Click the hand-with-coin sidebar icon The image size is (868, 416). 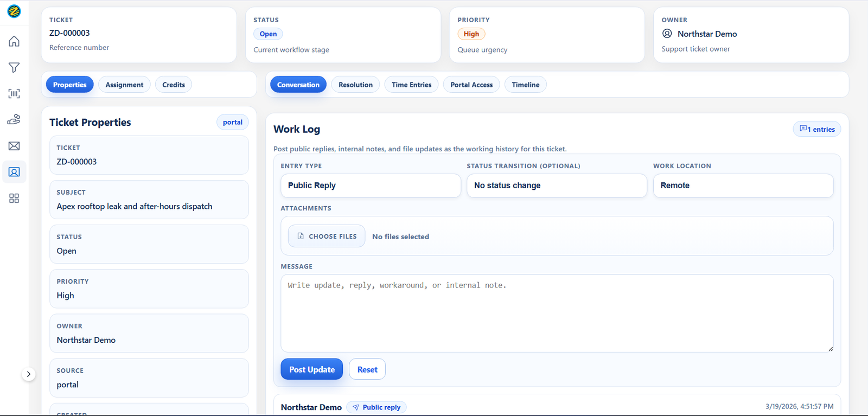click(14, 119)
